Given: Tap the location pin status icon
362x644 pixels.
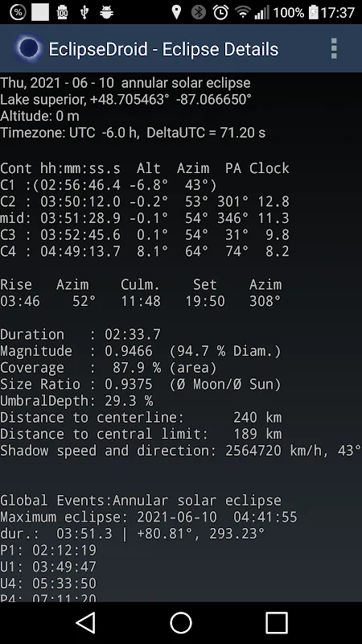Looking at the screenshot, I should (x=176, y=12).
